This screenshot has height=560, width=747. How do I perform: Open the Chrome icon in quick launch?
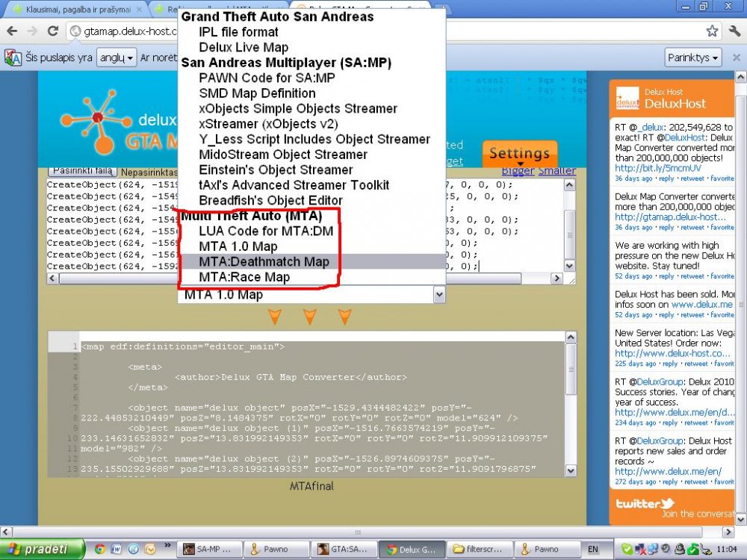pyautogui.click(x=99, y=549)
